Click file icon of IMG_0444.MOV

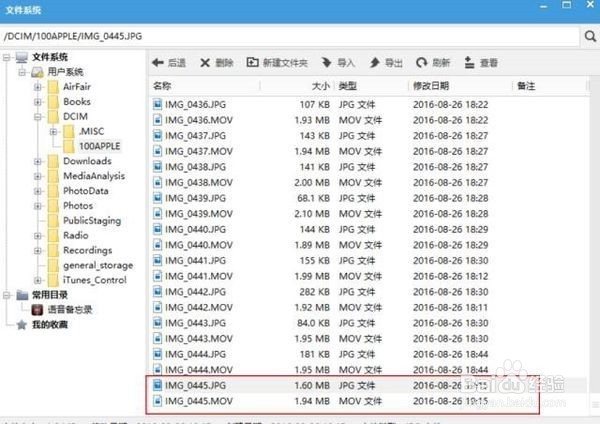click(x=157, y=370)
